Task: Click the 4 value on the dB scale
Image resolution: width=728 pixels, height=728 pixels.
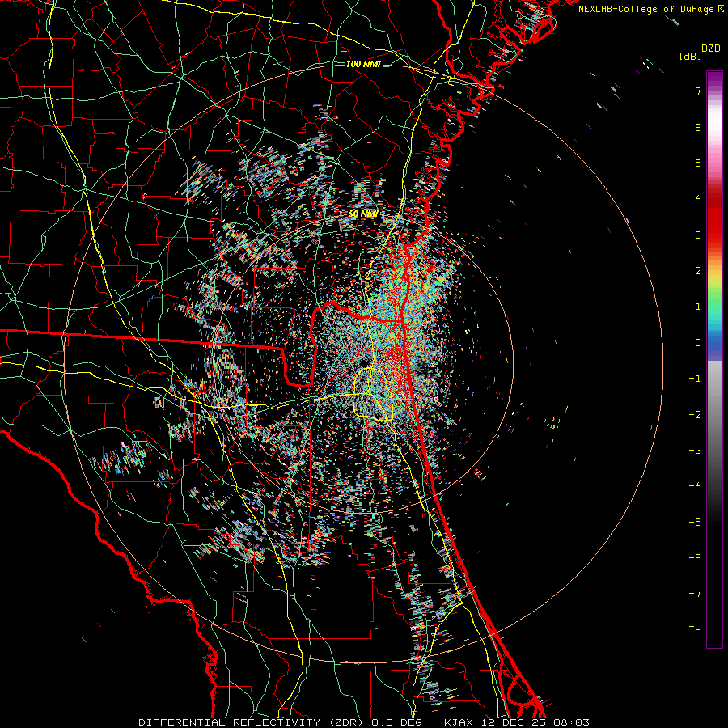Action: coord(698,199)
